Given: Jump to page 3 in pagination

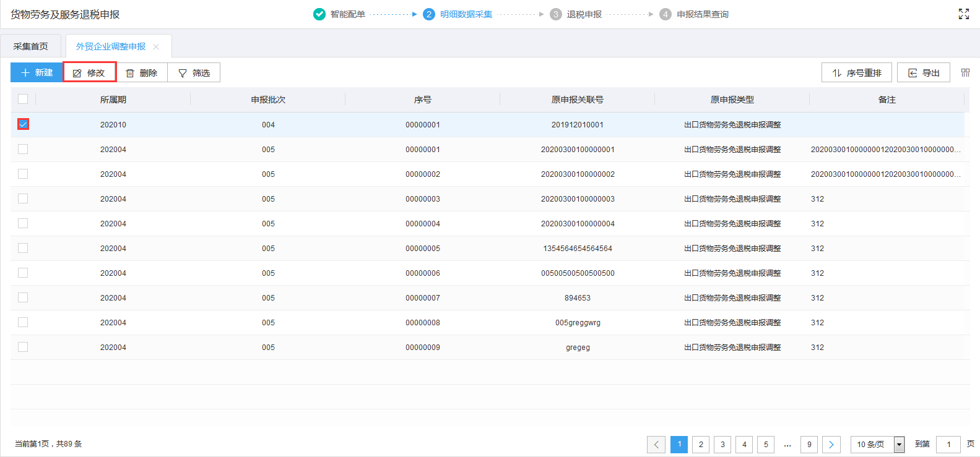Looking at the screenshot, I should click(722, 444).
